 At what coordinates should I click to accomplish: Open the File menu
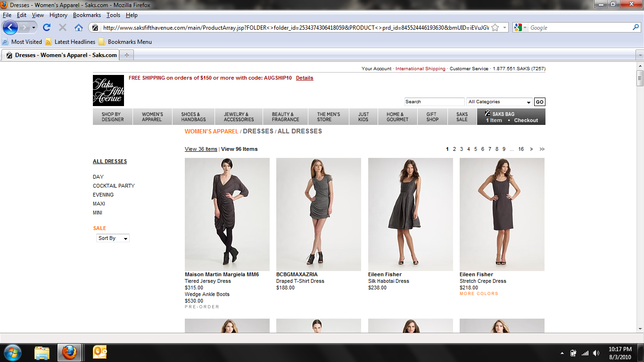click(7, 15)
